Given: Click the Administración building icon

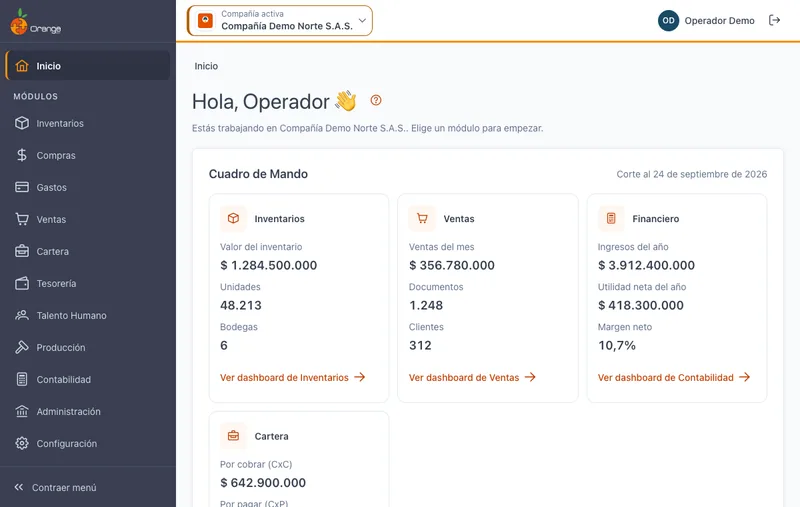Looking at the screenshot, I should [x=22, y=411].
